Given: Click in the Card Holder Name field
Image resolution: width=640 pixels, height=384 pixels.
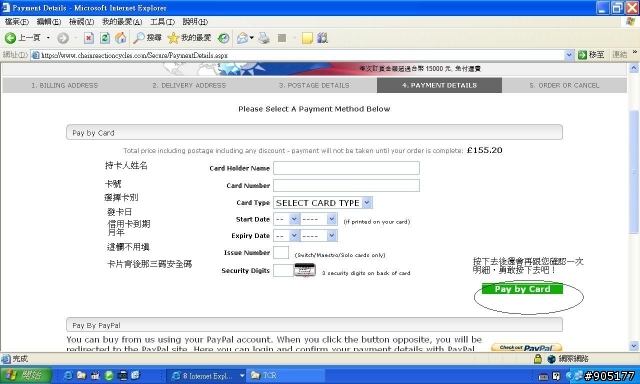Looking at the screenshot, I should pyautogui.click(x=346, y=168).
